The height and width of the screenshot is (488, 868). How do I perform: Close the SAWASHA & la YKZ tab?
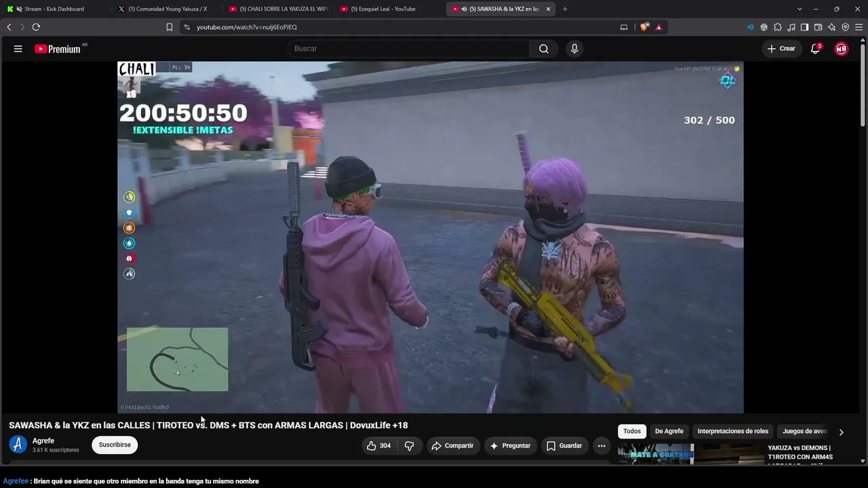(x=549, y=9)
